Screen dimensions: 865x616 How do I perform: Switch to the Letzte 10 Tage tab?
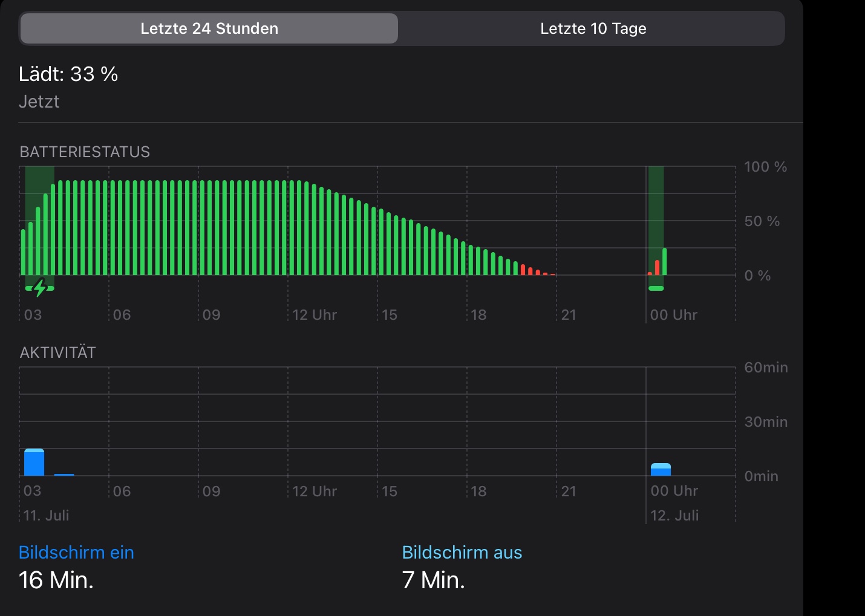pyautogui.click(x=592, y=28)
